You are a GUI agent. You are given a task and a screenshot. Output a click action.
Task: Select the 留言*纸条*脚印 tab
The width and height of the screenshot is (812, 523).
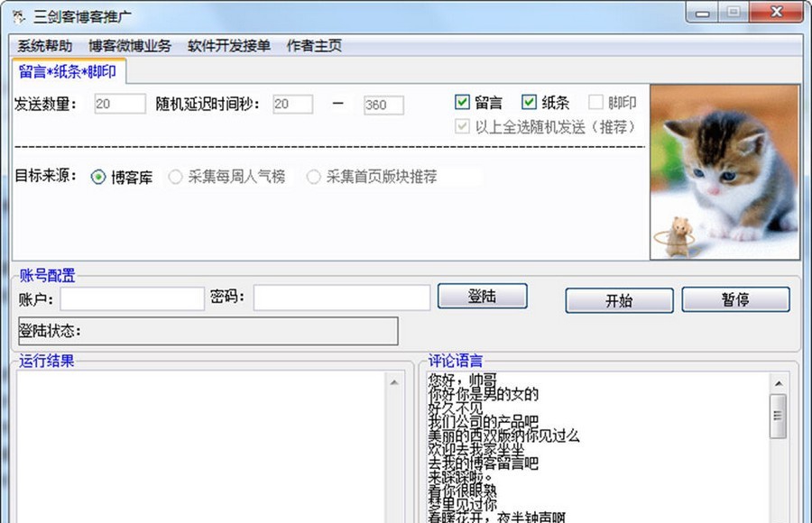(68, 71)
